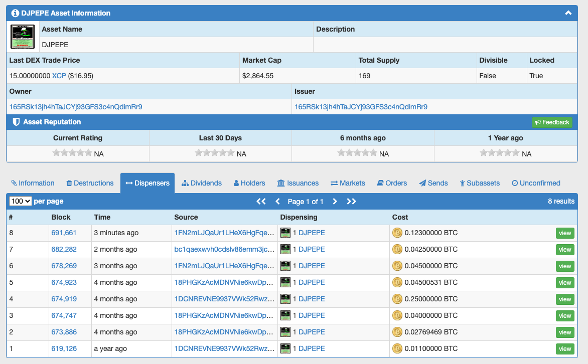Click bitcoin icon beside 0.01100000 BTC
This screenshot has height=364, width=588.
397,348
